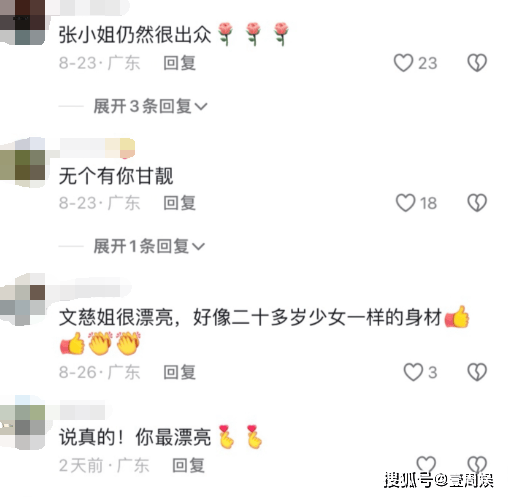The width and height of the screenshot is (508, 497).
Task: Like the 无个有你甘靓 comment
Action: tap(405, 203)
